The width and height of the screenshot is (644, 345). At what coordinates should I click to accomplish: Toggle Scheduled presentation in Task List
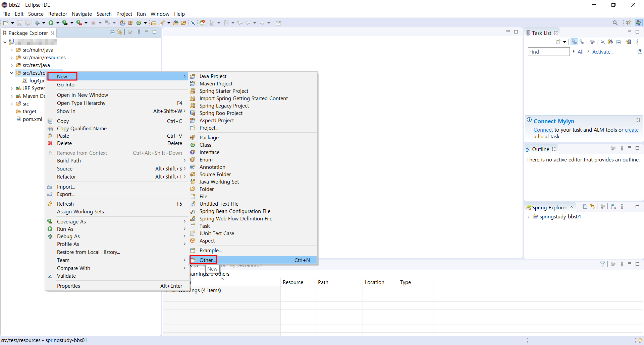(582, 42)
